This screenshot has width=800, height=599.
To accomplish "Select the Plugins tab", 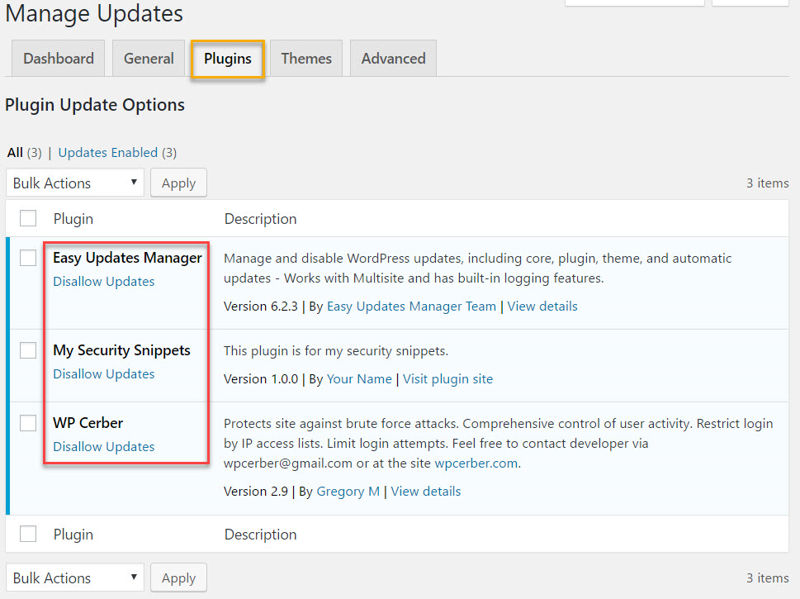I will tap(228, 59).
